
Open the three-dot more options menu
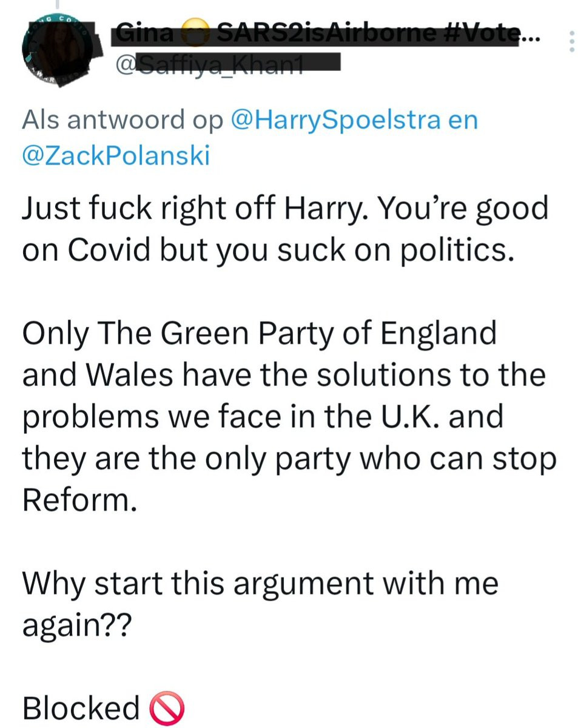click(x=570, y=41)
